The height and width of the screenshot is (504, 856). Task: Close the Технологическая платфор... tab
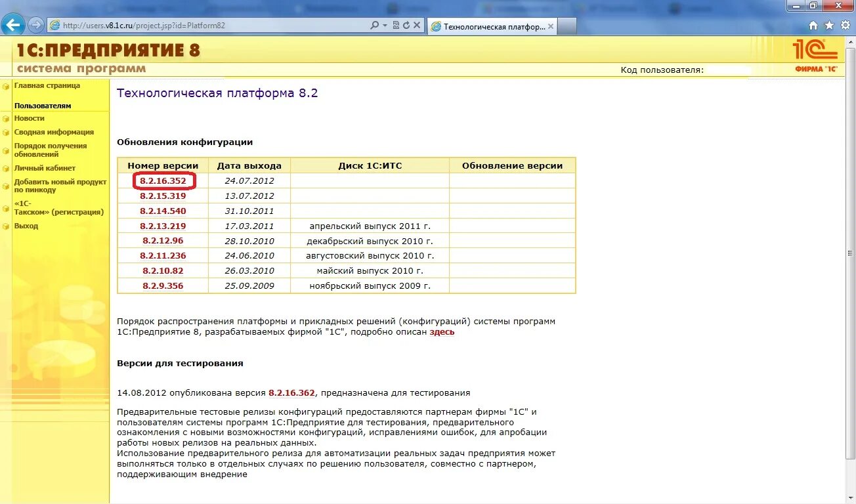point(551,27)
